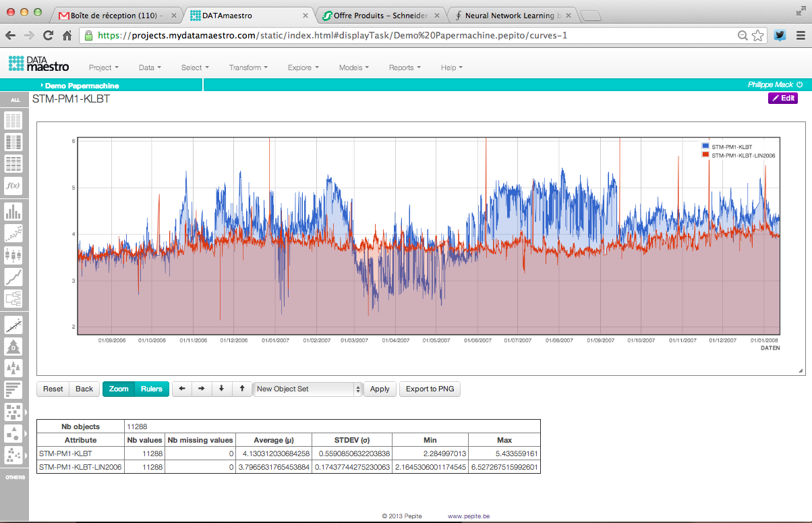Click the red STM-PM1-KLBT-LIN2006 legend color swatch

[705, 155]
